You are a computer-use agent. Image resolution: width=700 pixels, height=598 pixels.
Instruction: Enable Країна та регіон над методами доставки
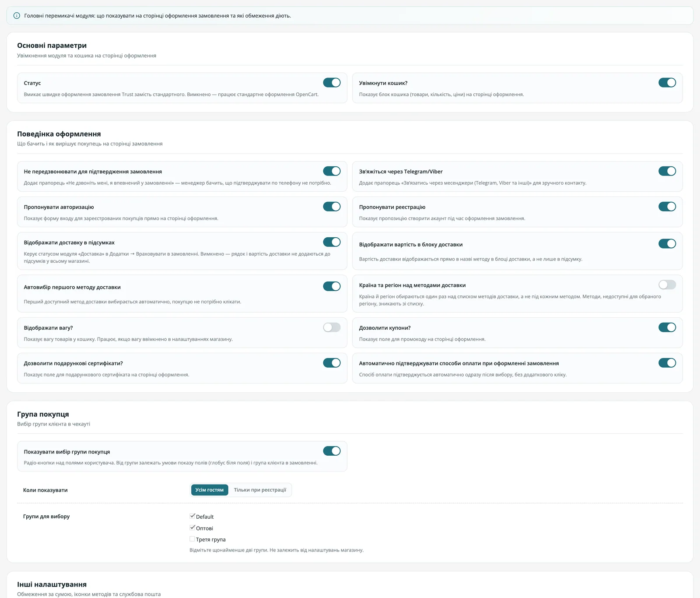pos(667,285)
